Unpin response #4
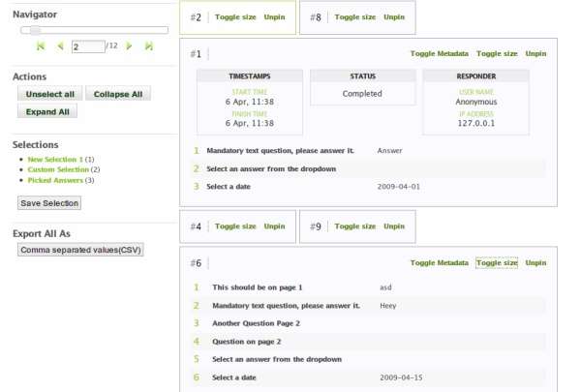 (x=275, y=226)
